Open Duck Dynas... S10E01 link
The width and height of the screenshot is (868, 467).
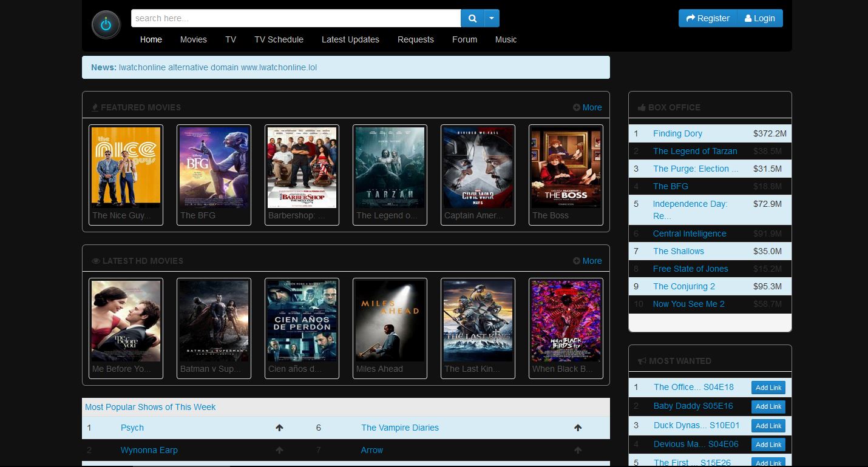coord(697,425)
